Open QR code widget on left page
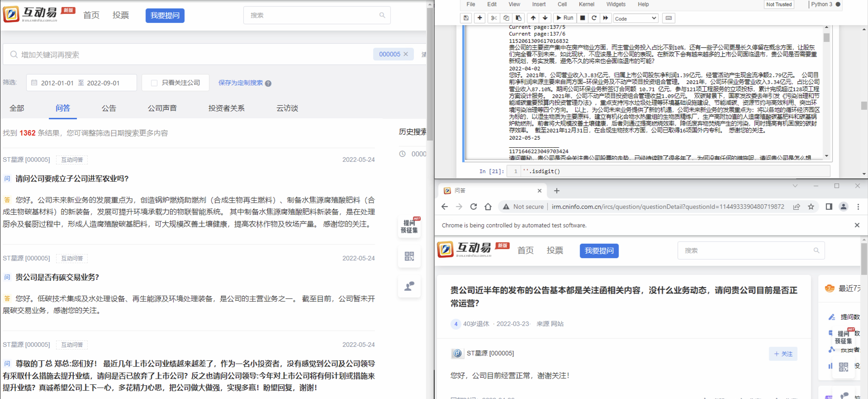 click(x=409, y=256)
